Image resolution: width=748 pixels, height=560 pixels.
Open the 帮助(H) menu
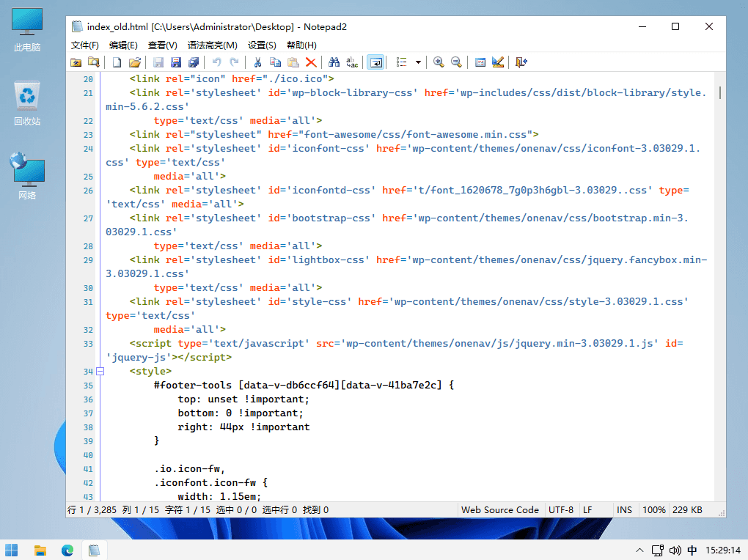click(x=301, y=45)
